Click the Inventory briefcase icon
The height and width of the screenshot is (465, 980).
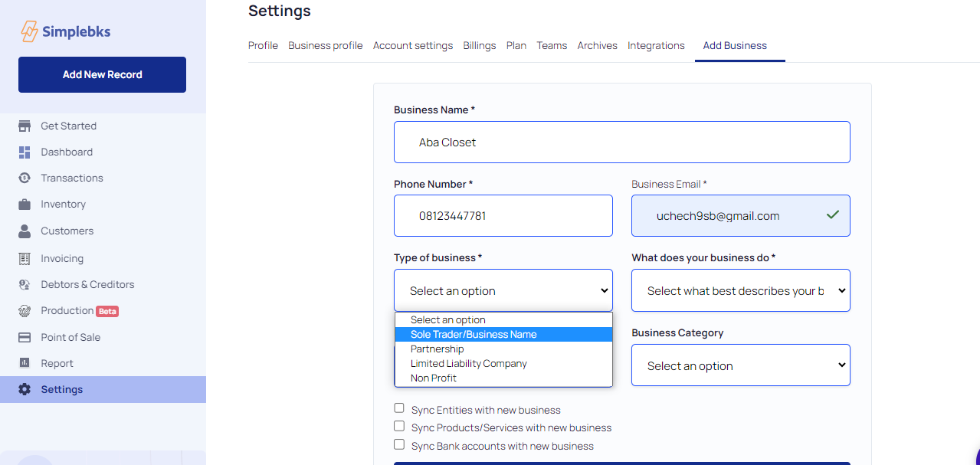25,205
